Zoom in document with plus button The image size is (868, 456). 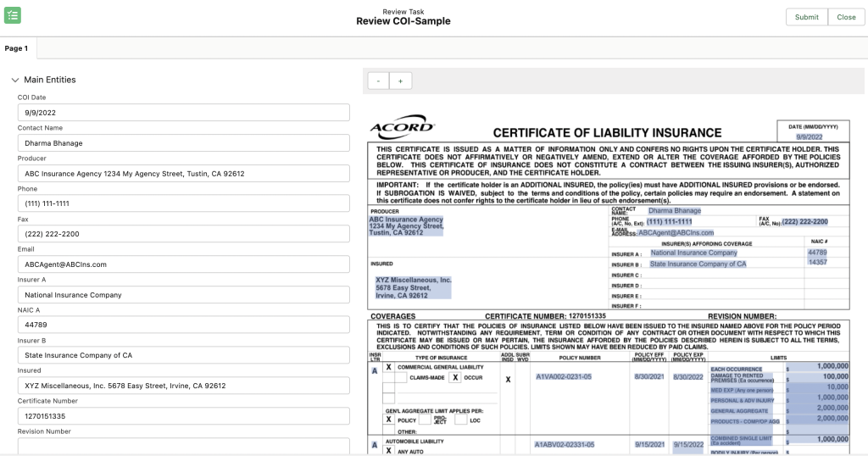(400, 81)
